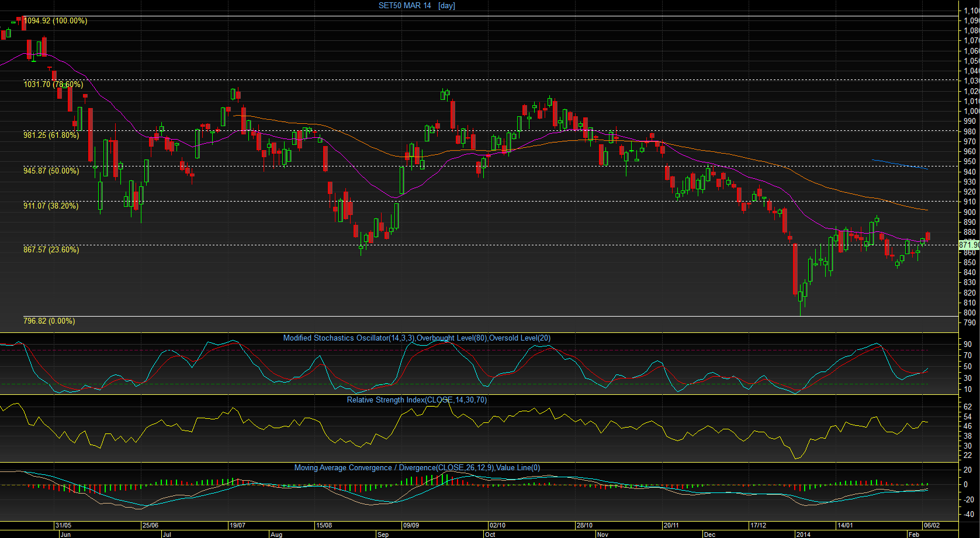This screenshot has height=538, width=980.
Task: Click the '22' level on the RSI axis
Action: (x=968, y=456)
